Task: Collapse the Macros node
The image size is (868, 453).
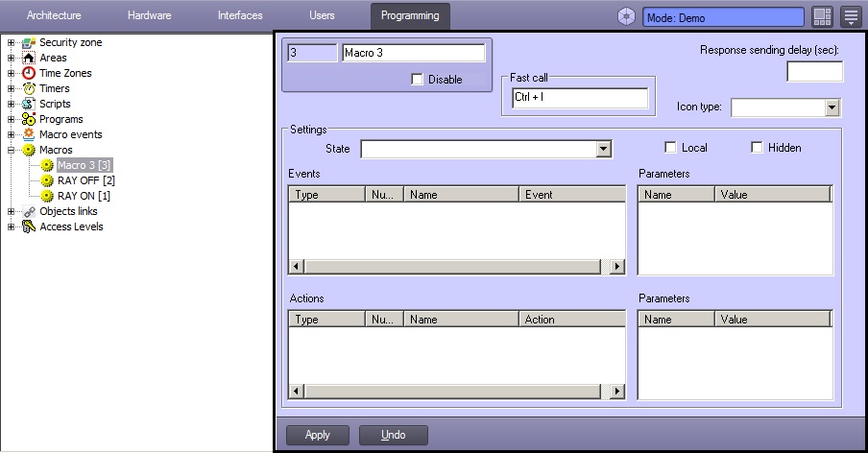Action: 11,150
